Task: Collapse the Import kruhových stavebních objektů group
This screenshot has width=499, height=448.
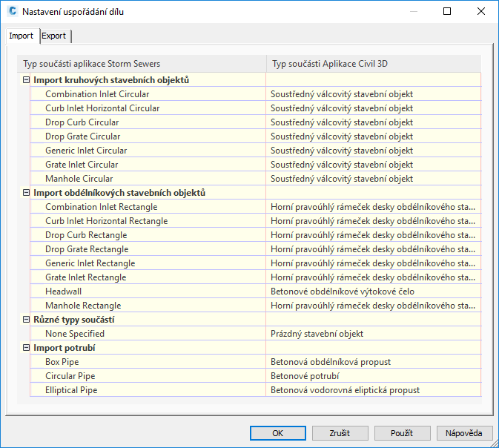Action: (26, 80)
